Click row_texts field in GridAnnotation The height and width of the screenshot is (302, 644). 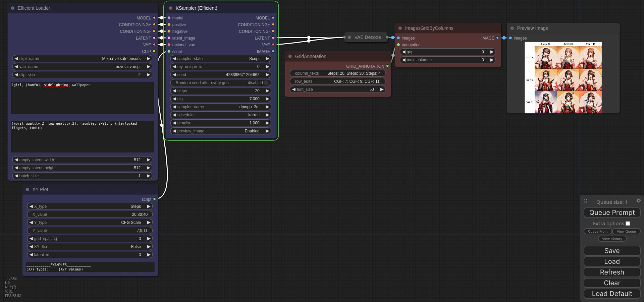(337, 81)
